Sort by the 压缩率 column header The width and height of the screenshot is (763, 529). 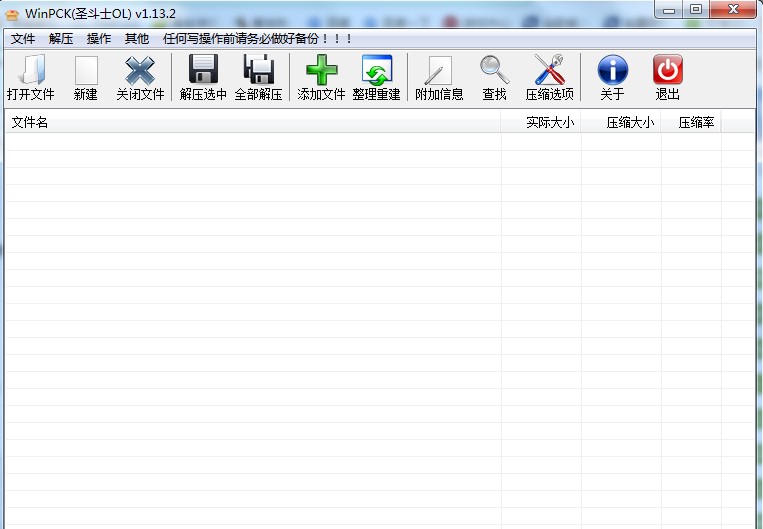[690, 122]
